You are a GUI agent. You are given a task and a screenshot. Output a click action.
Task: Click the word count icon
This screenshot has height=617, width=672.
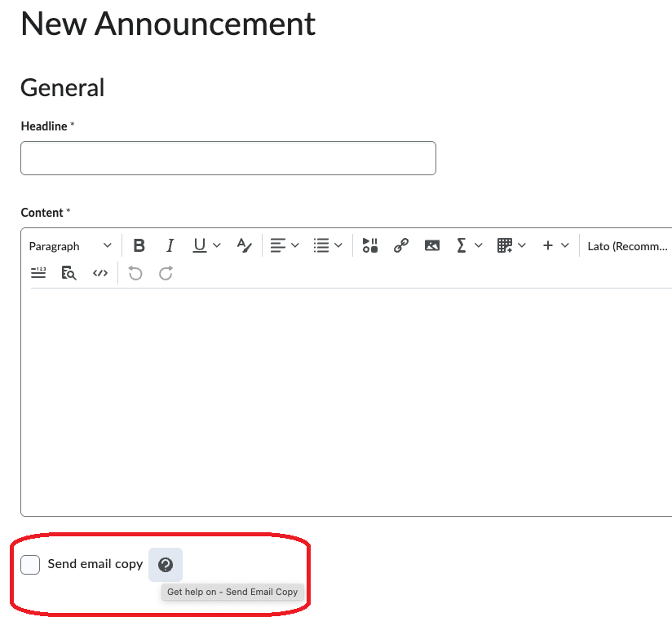38,273
